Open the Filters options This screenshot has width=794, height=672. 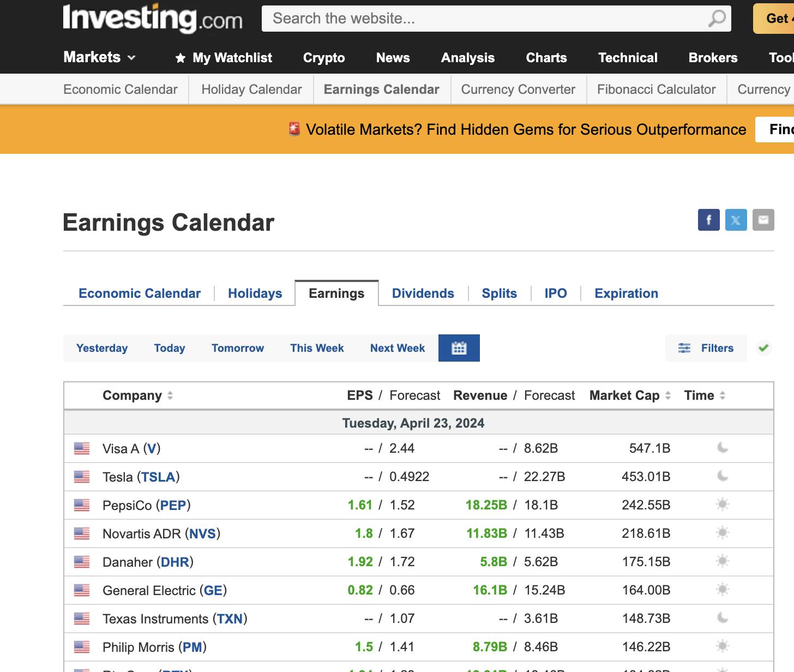point(706,348)
